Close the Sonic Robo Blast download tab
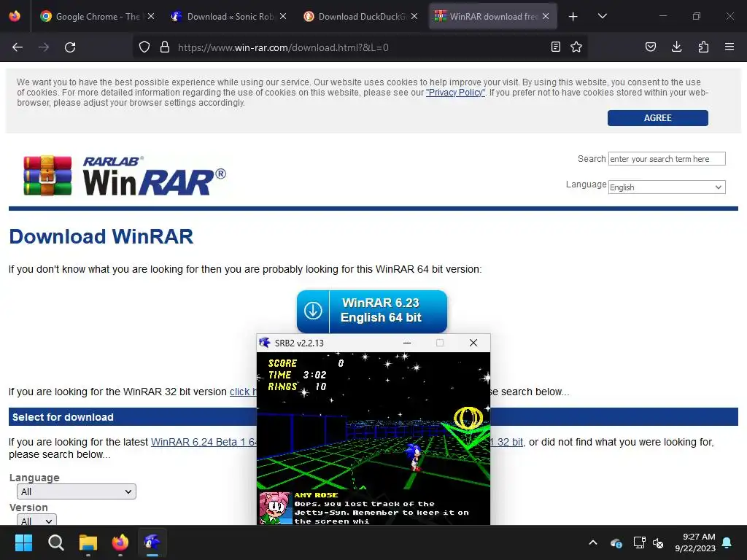This screenshot has height=560, width=747. pyautogui.click(x=283, y=16)
